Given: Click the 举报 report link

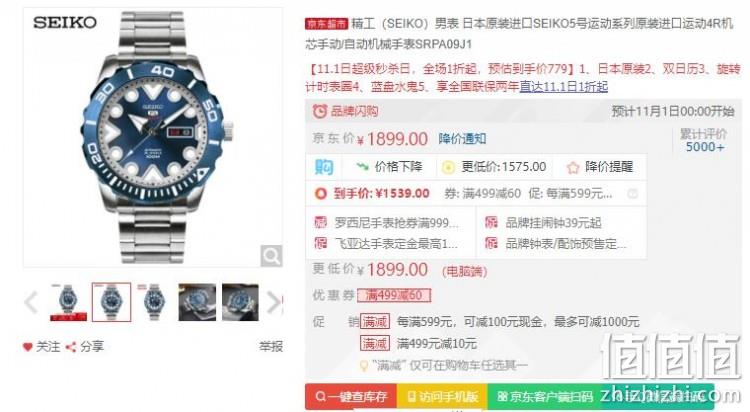Looking at the screenshot, I should (x=271, y=346).
